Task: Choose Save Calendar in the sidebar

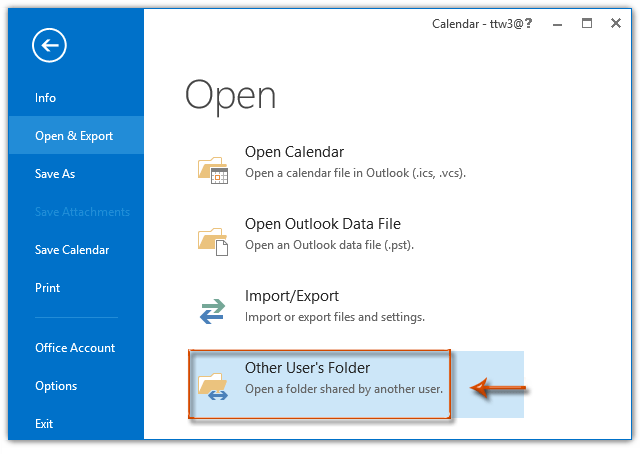Action: tap(72, 250)
